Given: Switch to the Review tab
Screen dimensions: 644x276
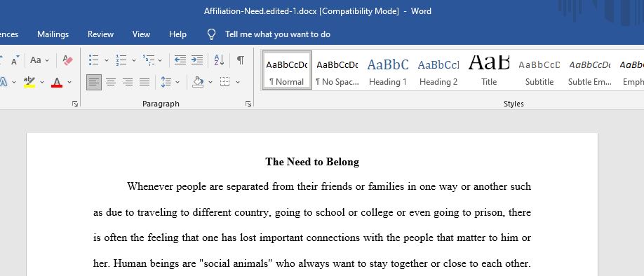Looking at the screenshot, I should tap(100, 34).
